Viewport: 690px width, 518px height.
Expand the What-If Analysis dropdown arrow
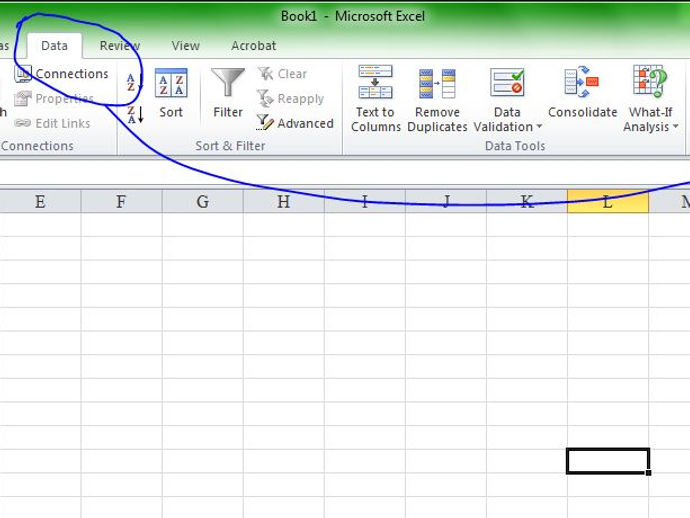pyautogui.click(x=675, y=127)
